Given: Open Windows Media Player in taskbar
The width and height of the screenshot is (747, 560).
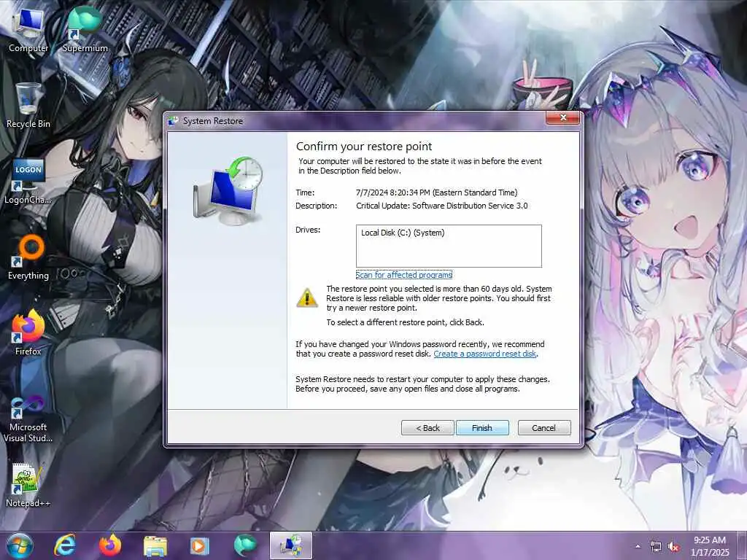Looking at the screenshot, I should point(200,546).
